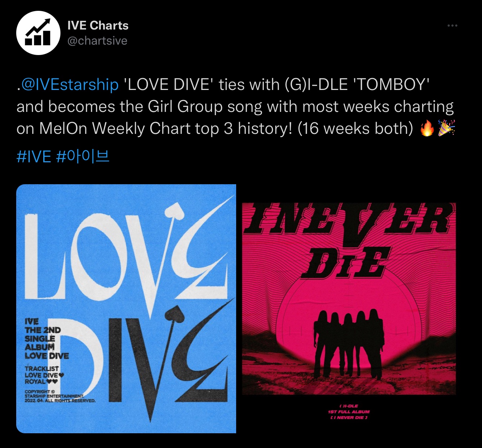Open the three-dot more options menu
Viewport: 482px width, 448px height.
[x=452, y=26]
